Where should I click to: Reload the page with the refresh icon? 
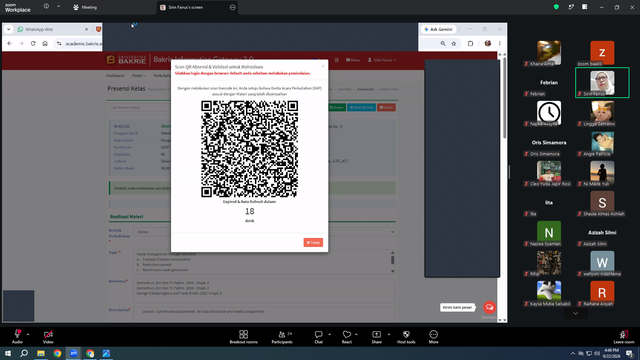pyautogui.click(x=33, y=43)
